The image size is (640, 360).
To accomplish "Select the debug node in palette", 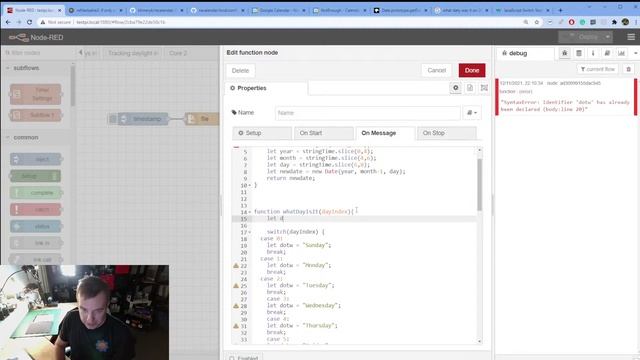I will pyautogui.click(x=36, y=176).
